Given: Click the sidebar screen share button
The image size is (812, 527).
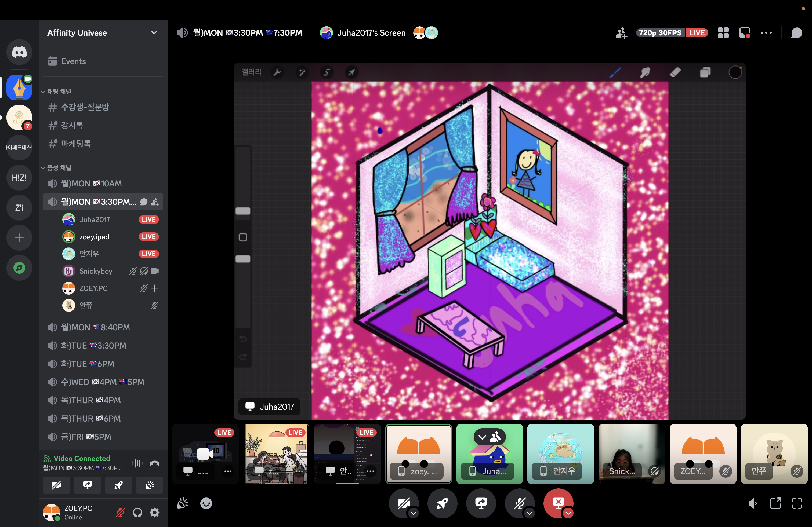Looking at the screenshot, I should coord(88,485).
